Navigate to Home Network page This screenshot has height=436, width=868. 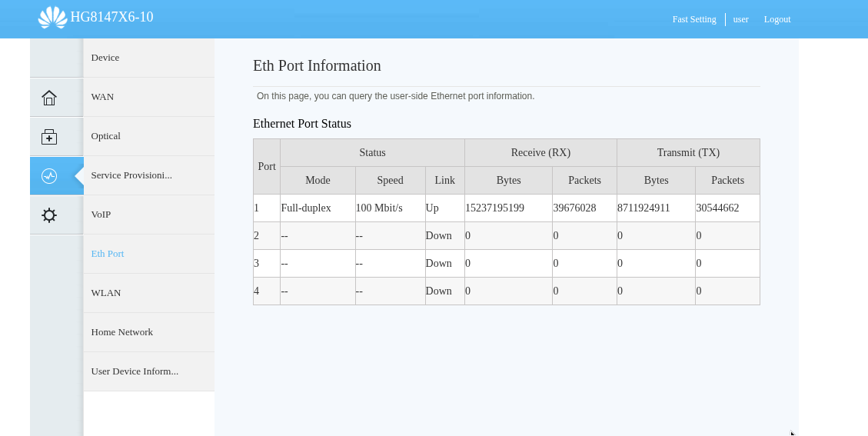122,332
